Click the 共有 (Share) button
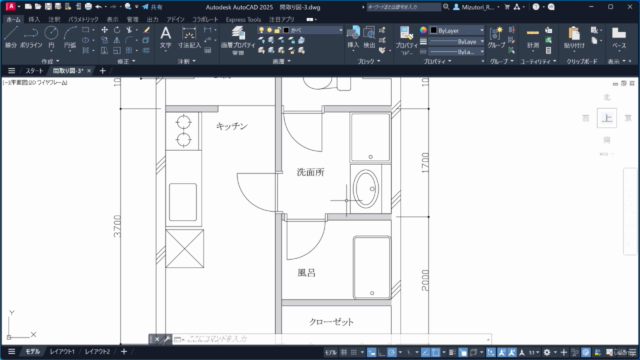Image resolution: width=640 pixels, height=360 pixels. click(152, 7)
